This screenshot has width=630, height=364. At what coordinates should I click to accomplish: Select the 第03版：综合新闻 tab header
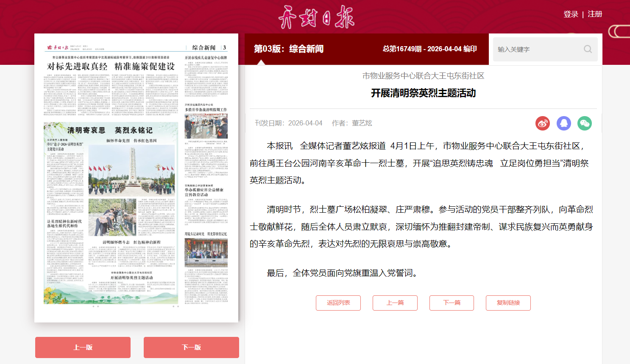tap(289, 49)
